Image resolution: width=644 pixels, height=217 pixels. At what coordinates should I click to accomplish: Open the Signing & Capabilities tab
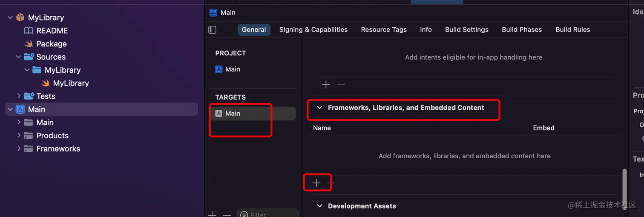(x=313, y=30)
